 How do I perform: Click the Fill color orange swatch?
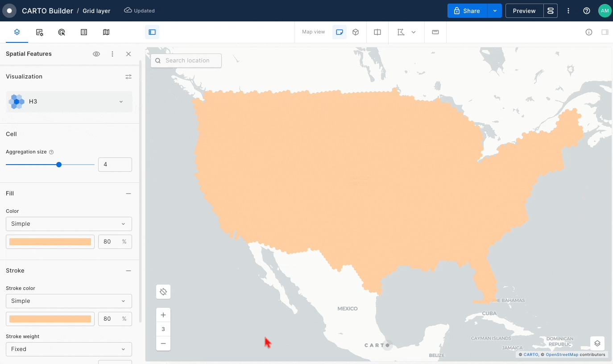(x=50, y=242)
